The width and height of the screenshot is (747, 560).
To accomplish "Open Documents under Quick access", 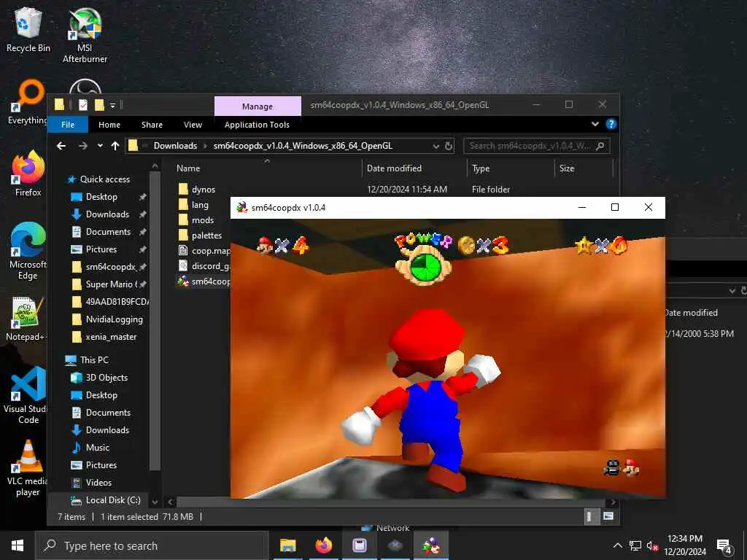I will tap(108, 231).
